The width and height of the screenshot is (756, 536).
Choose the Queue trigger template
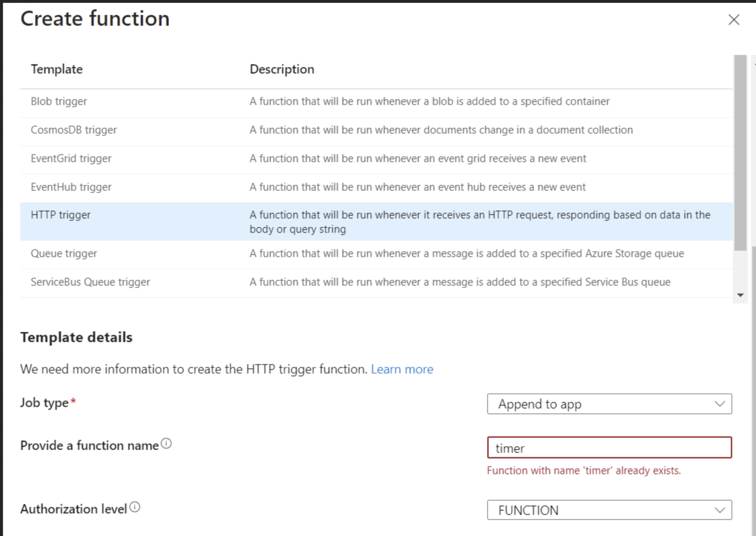point(64,254)
